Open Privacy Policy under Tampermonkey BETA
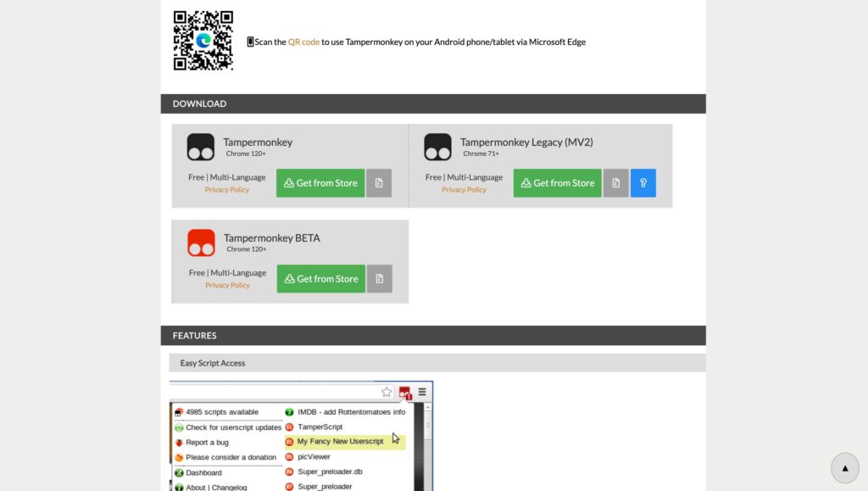Image resolution: width=868 pixels, height=491 pixels. point(227,286)
